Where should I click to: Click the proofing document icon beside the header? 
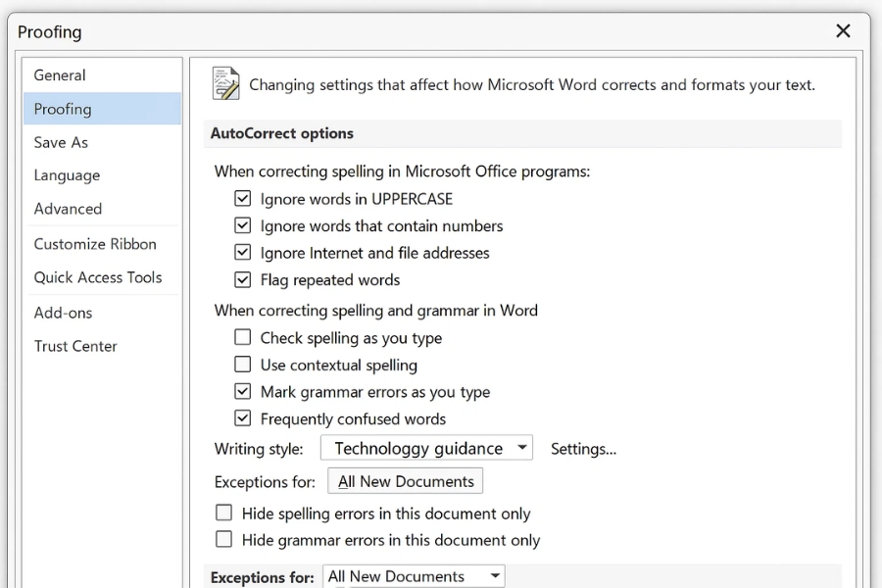point(226,84)
